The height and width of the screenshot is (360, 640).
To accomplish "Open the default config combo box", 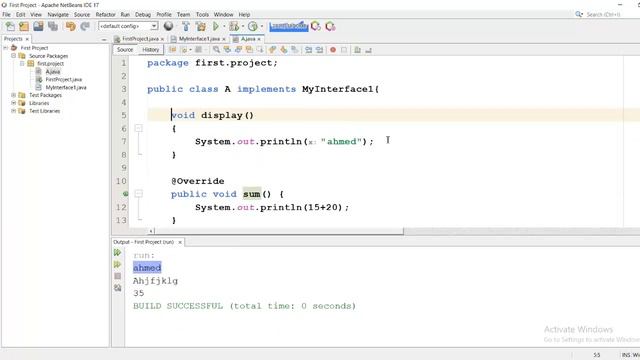I will (128, 26).
